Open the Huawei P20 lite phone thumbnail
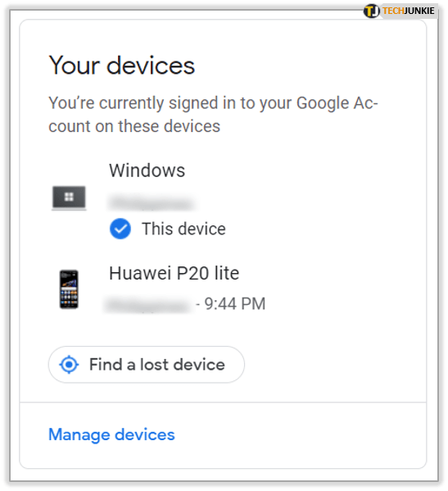Viewport: 448px width, 491px height. [x=69, y=289]
